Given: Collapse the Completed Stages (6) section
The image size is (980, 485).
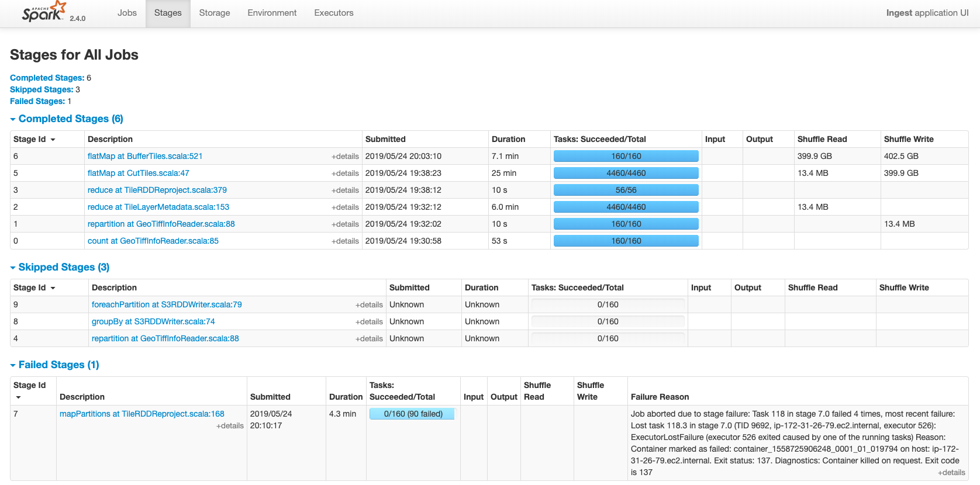Looking at the screenshot, I should tap(67, 119).
